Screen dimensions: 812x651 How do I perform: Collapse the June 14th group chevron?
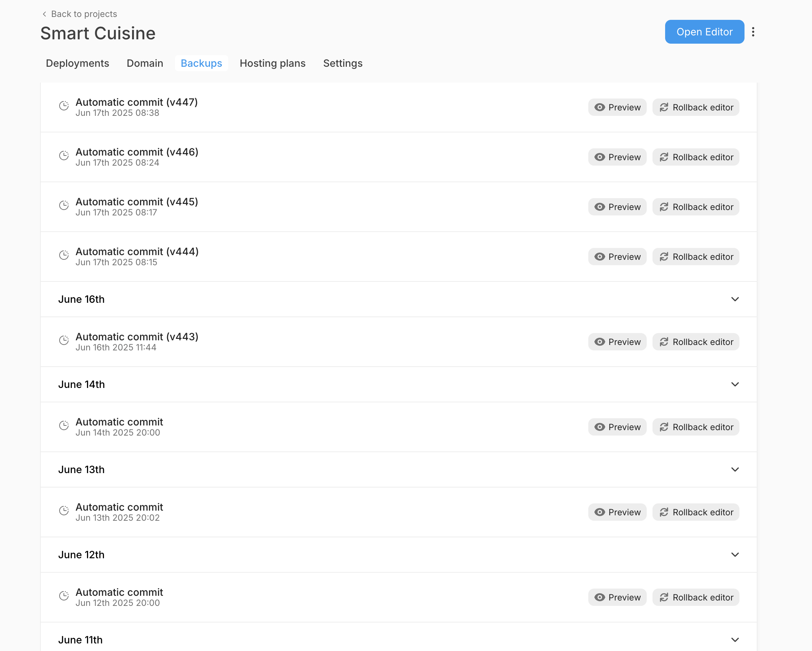tap(734, 384)
